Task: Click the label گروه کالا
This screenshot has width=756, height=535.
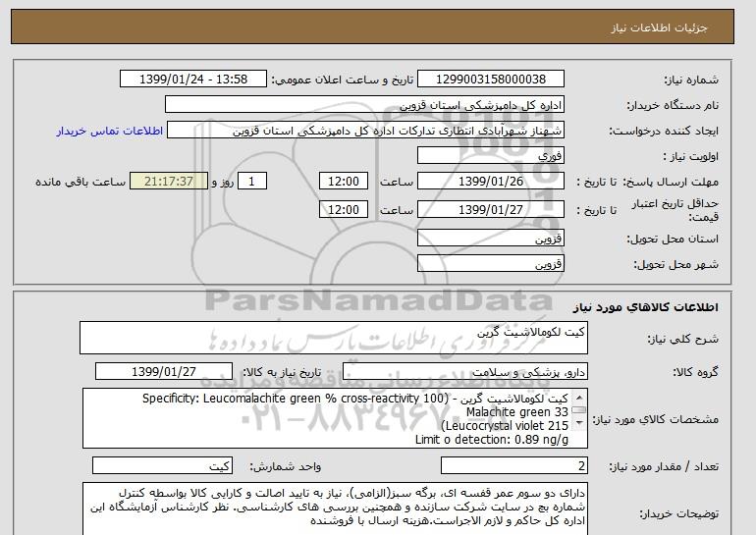Action: click(x=696, y=372)
